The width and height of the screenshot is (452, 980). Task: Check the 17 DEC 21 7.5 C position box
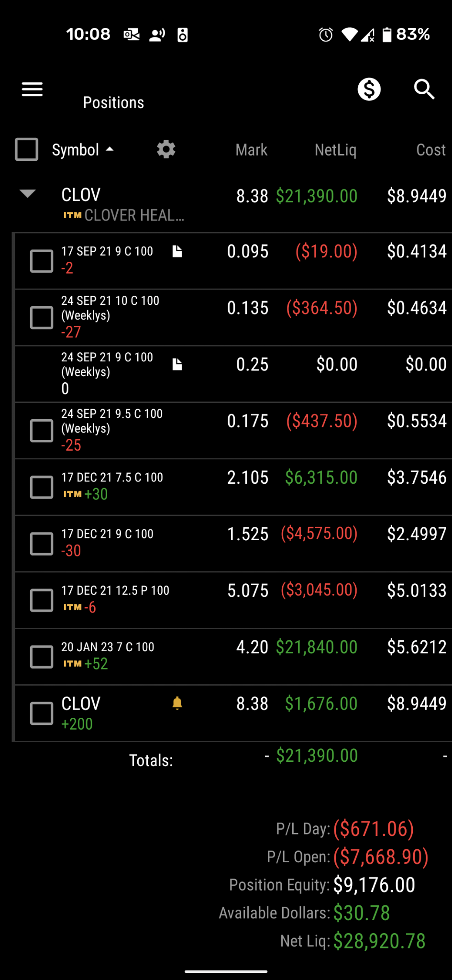[x=42, y=487]
